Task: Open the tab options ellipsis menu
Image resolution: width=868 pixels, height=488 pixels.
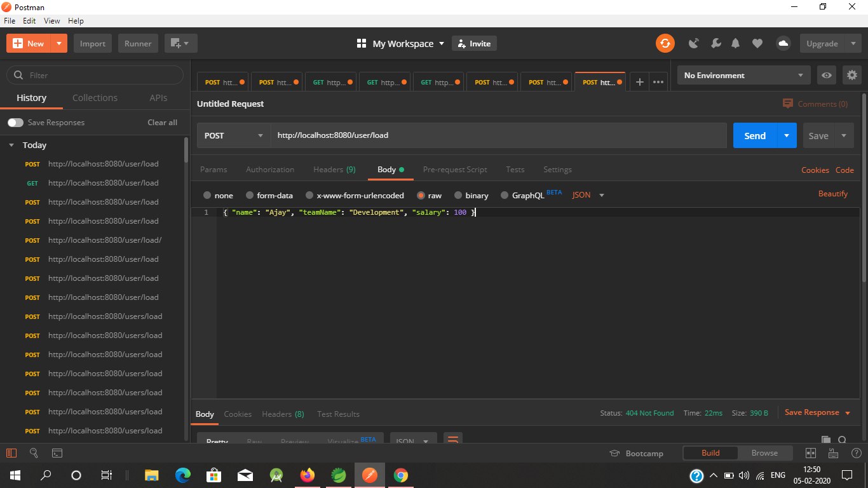Action: click(x=658, y=82)
